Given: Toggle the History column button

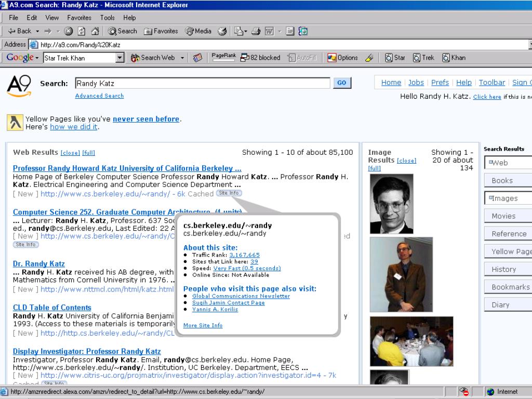Looking at the screenshot, I should pyautogui.click(x=508, y=270).
